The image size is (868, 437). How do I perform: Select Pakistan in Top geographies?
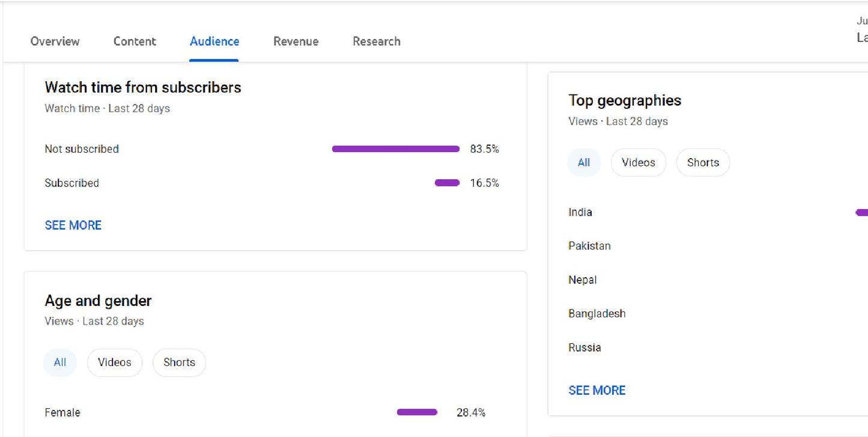[590, 246]
